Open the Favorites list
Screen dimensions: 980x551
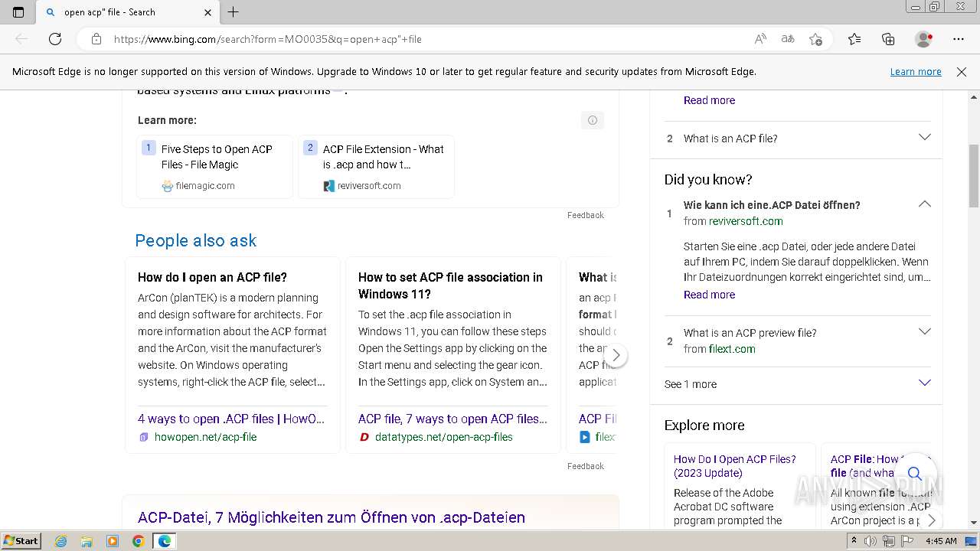[854, 39]
